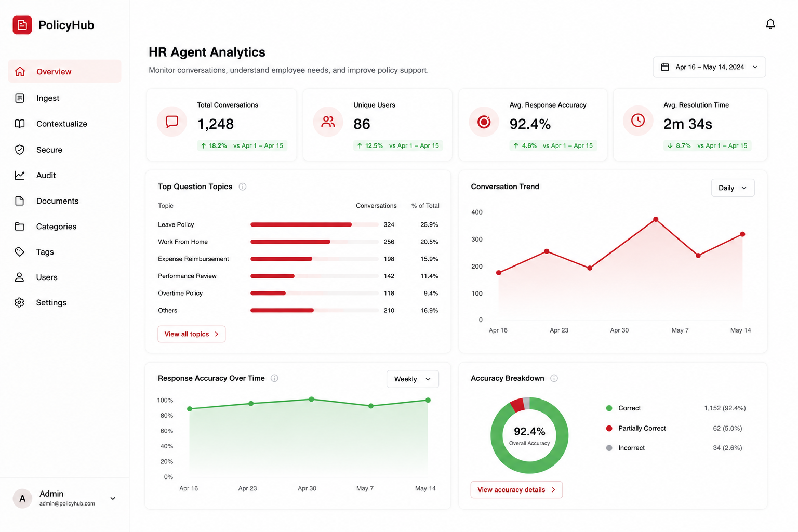Click the gray Incorrect legend dot
The width and height of the screenshot is (798, 532).
[609, 448]
